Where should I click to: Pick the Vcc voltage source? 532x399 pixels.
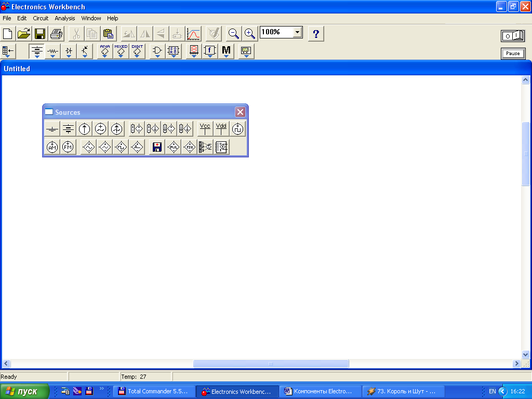tap(205, 129)
